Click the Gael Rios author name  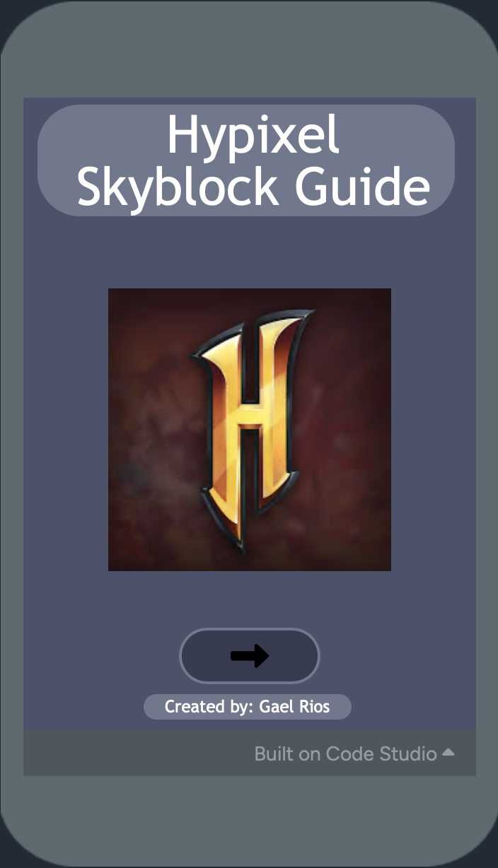pyautogui.click(x=295, y=707)
